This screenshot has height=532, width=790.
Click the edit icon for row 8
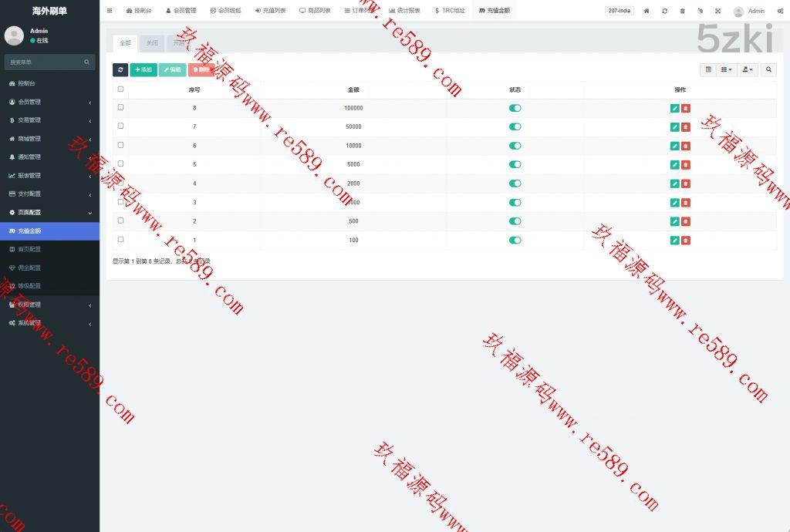click(x=674, y=108)
